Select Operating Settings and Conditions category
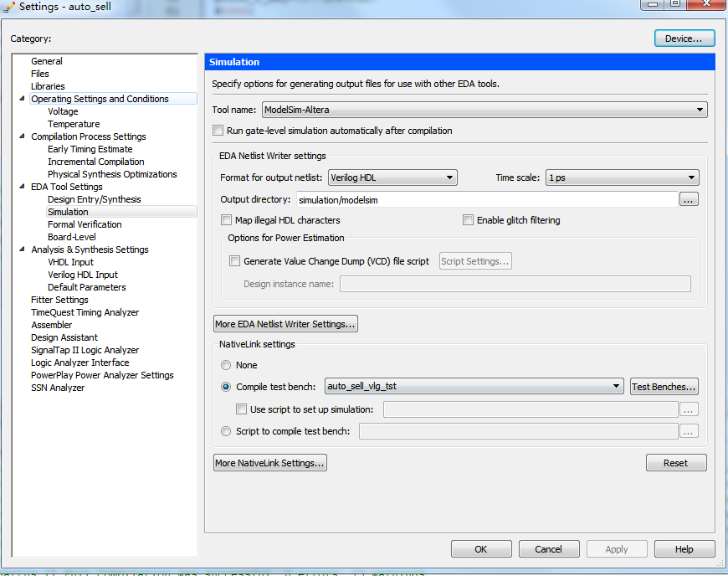 coord(100,99)
